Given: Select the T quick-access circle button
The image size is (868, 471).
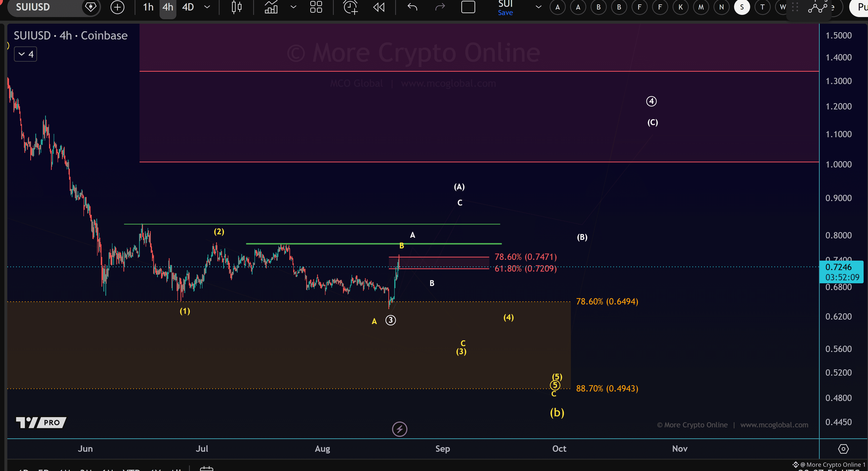Looking at the screenshot, I should [x=763, y=7].
